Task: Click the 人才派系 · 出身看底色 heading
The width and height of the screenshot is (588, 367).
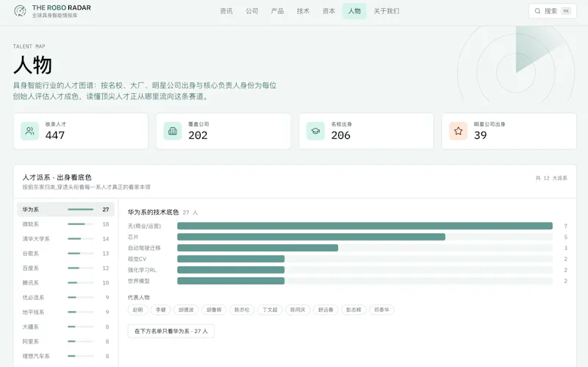Action: click(x=57, y=177)
